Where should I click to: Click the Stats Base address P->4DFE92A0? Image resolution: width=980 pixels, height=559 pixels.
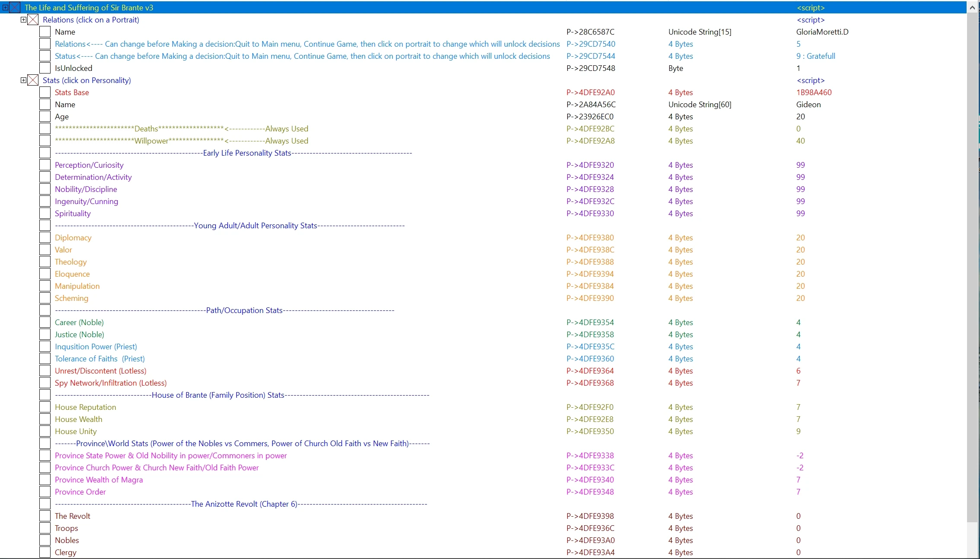[590, 92]
